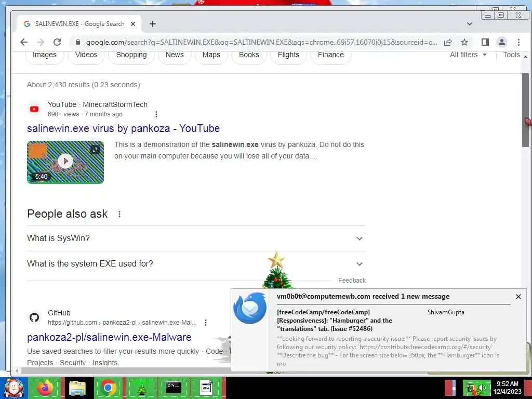Viewport: 532px width, 399px height.
Task: Filter results by Finance
Action: point(331,55)
